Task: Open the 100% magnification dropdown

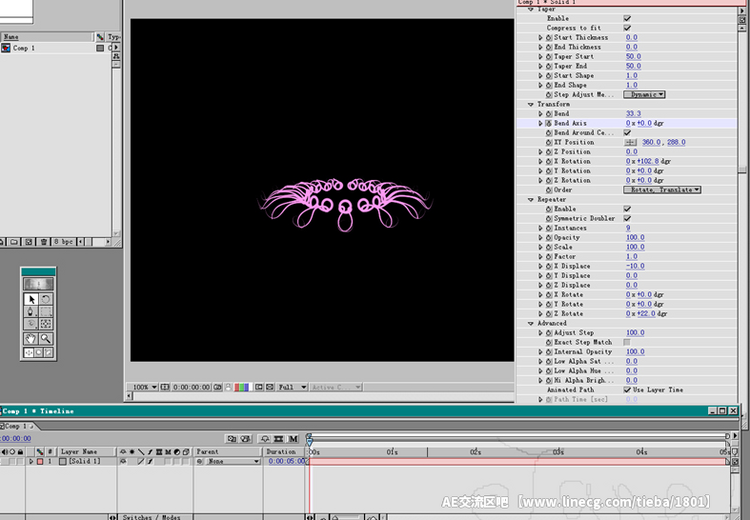Action: coord(145,387)
